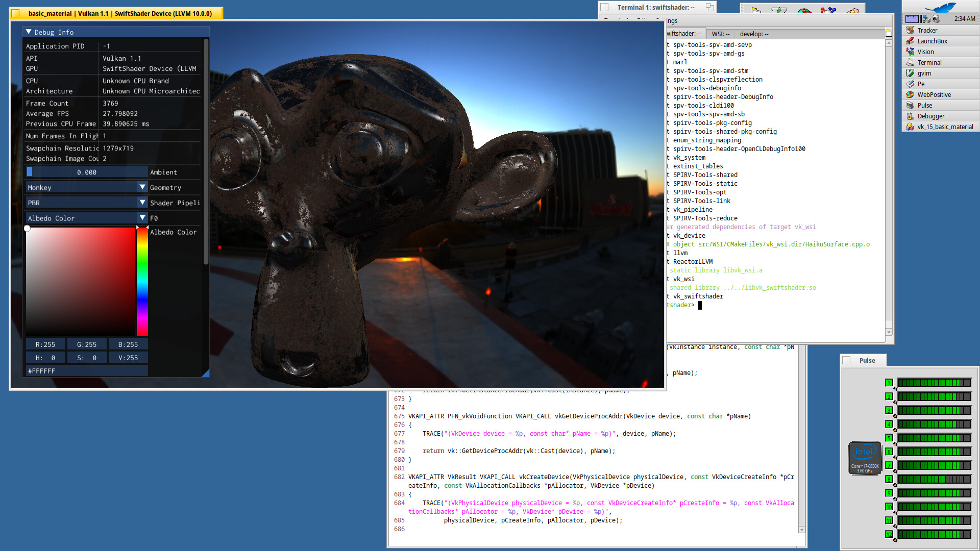
Task: Switch to the WSI terminal tab
Action: point(721,34)
